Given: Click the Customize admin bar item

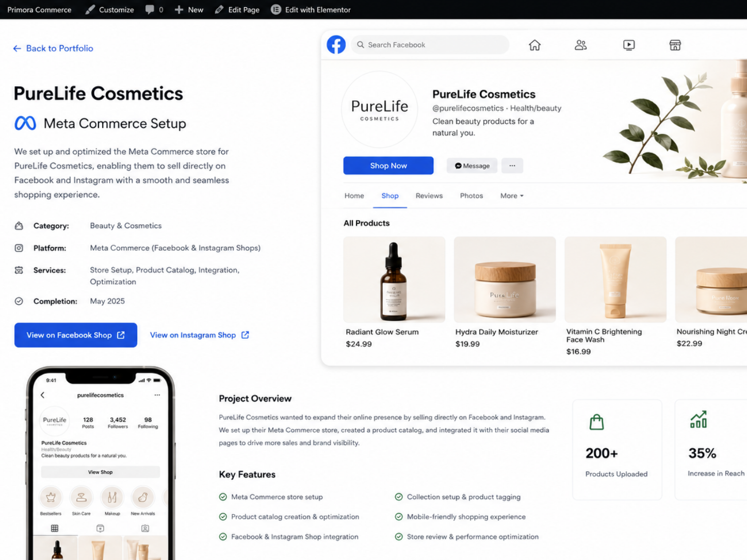Looking at the screenshot, I should [109, 9].
